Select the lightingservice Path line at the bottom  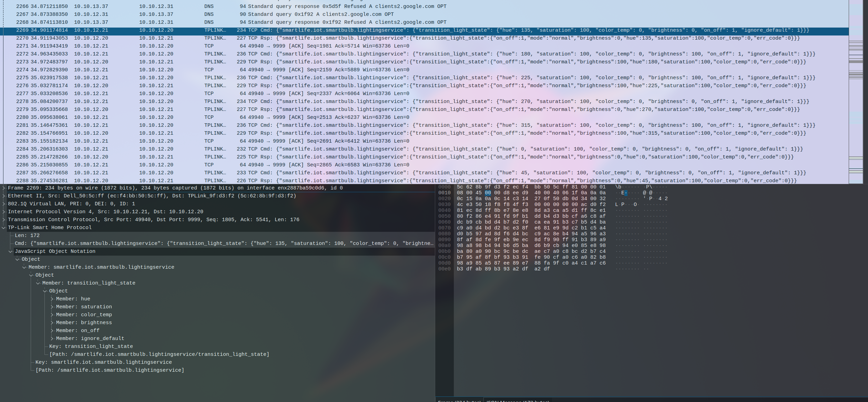(x=110, y=370)
